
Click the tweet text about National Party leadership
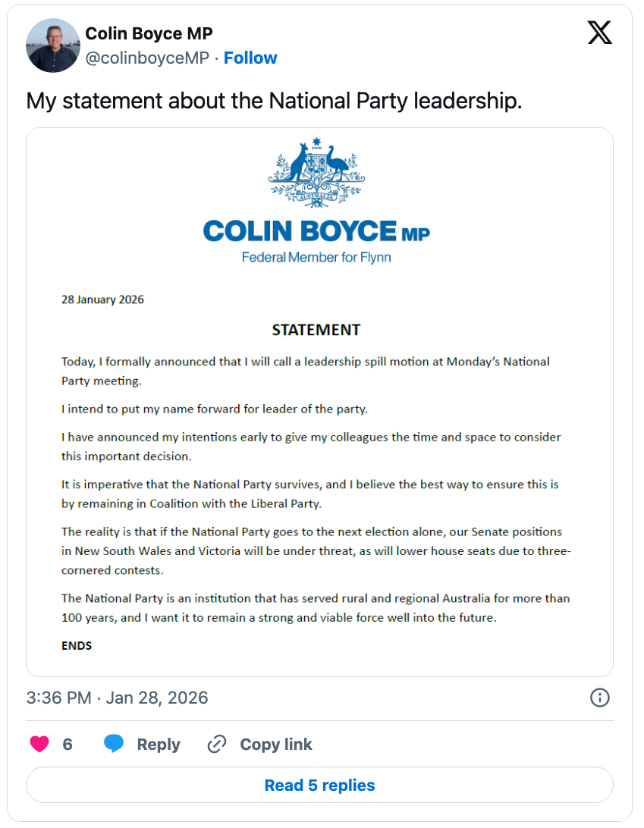pos(274,101)
